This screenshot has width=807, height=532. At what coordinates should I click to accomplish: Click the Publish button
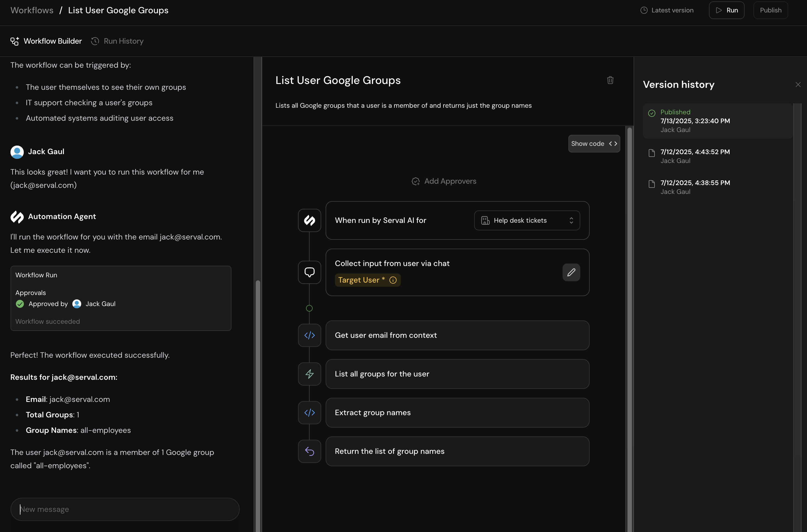pos(770,10)
